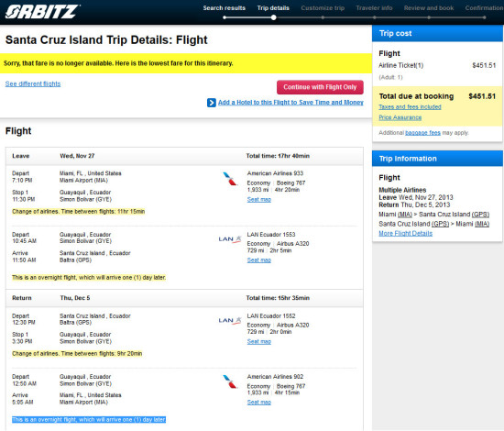This screenshot has height=431, width=504.
Task: Click the blue arrow icon beside Add a Hotel
Action: 212,103
